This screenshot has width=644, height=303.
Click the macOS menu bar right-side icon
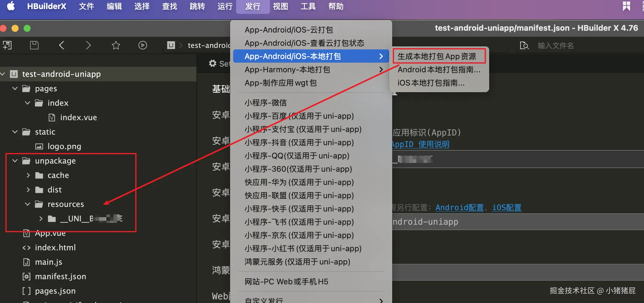(x=627, y=6)
